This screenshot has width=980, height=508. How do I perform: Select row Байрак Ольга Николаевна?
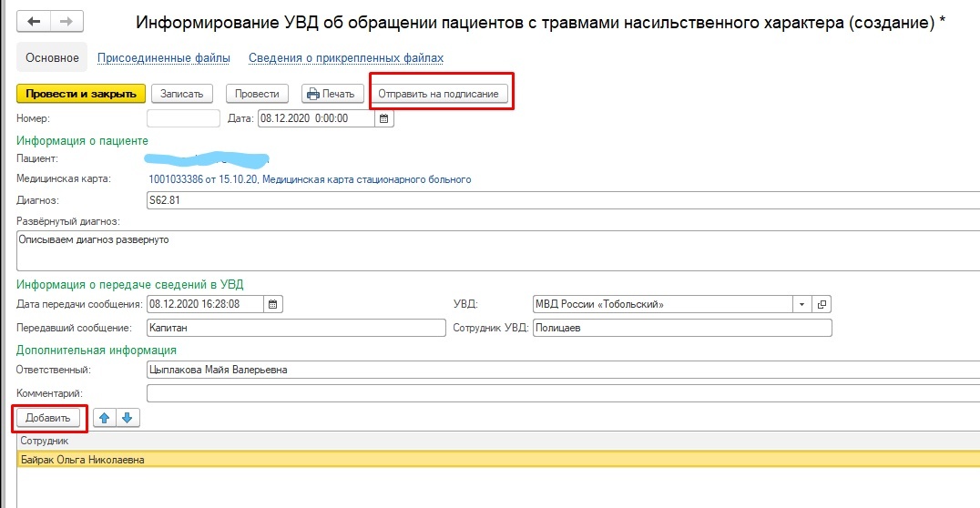82,460
